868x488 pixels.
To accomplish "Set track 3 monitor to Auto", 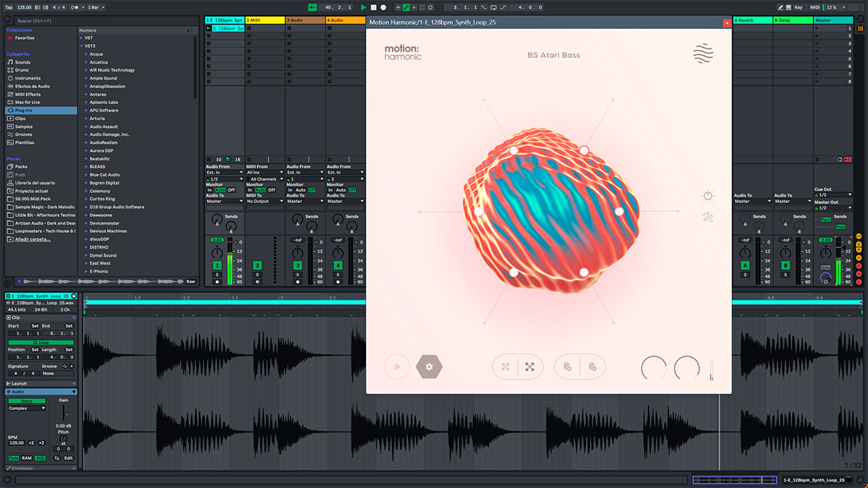I will tap(300, 190).
